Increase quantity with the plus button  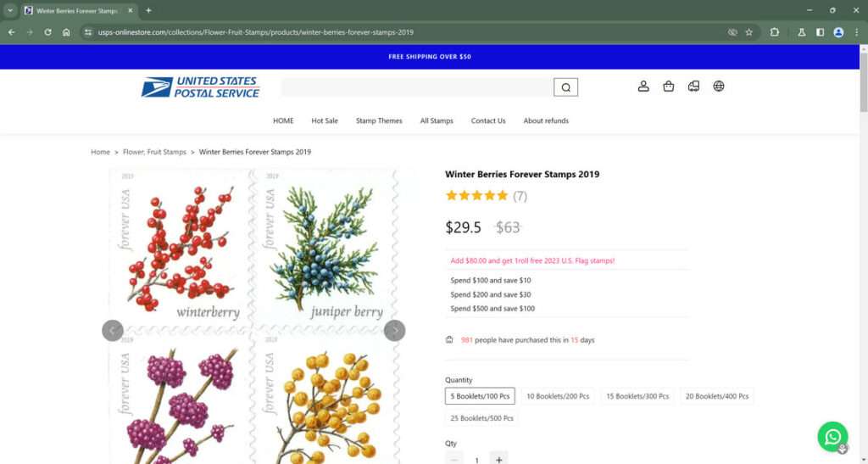498,459
